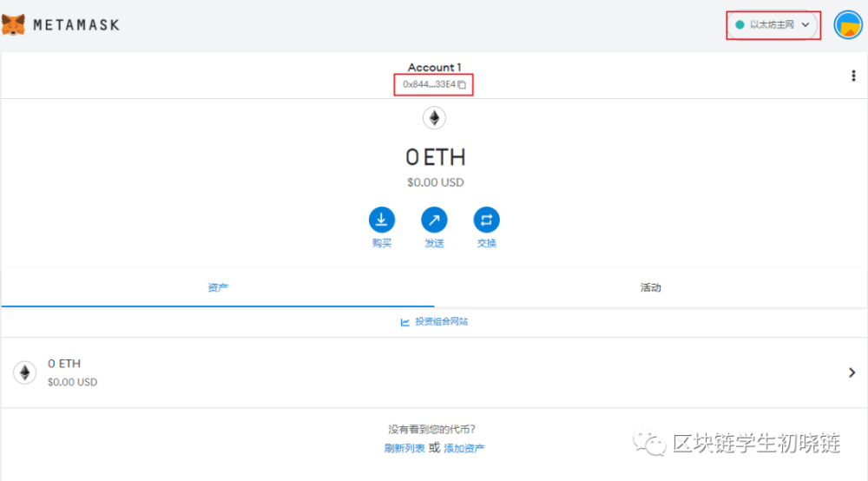The height and width of the screenshot is (481, 868).
Task: Click the METAMASK wordmark text
Action: pos(76,25)
